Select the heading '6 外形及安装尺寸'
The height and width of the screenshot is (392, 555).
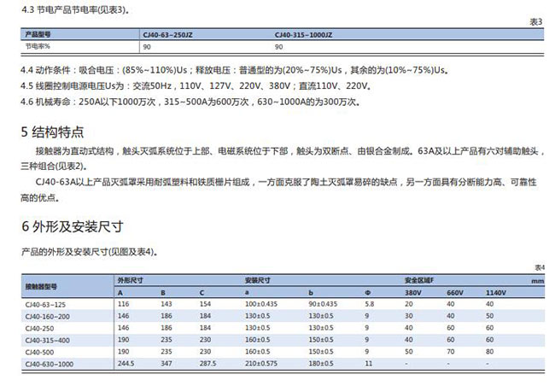click(x=73, y=226)
